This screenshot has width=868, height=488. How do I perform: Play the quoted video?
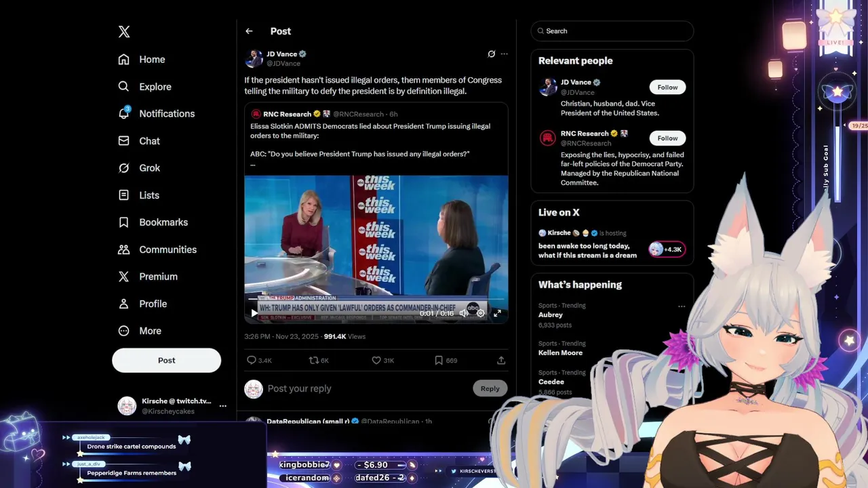tap(254, 313)
